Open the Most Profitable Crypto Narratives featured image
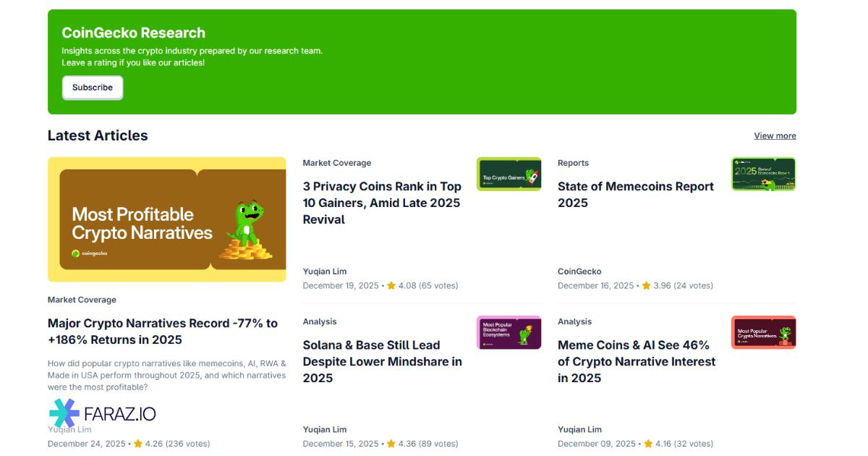 pyautogui.click(x=166, y=219)
